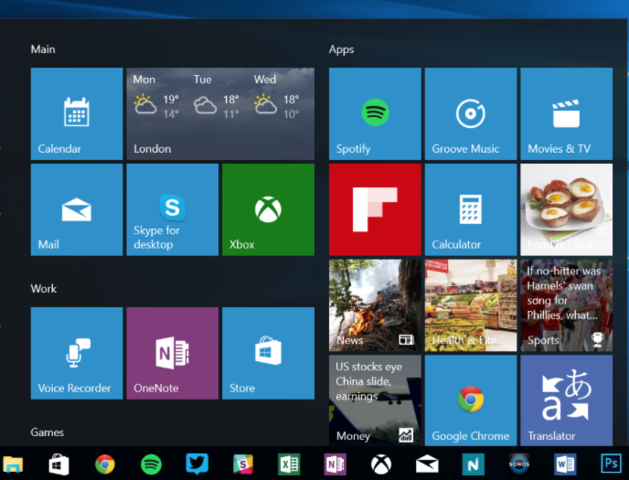Open the Money live tile
Screen dimensions: 629x480
point(375,400)
